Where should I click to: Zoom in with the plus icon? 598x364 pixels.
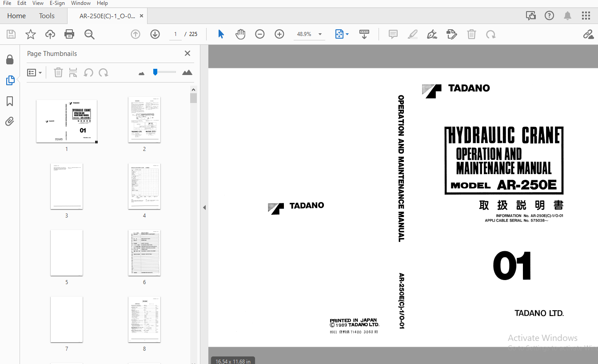click(279, 34)
